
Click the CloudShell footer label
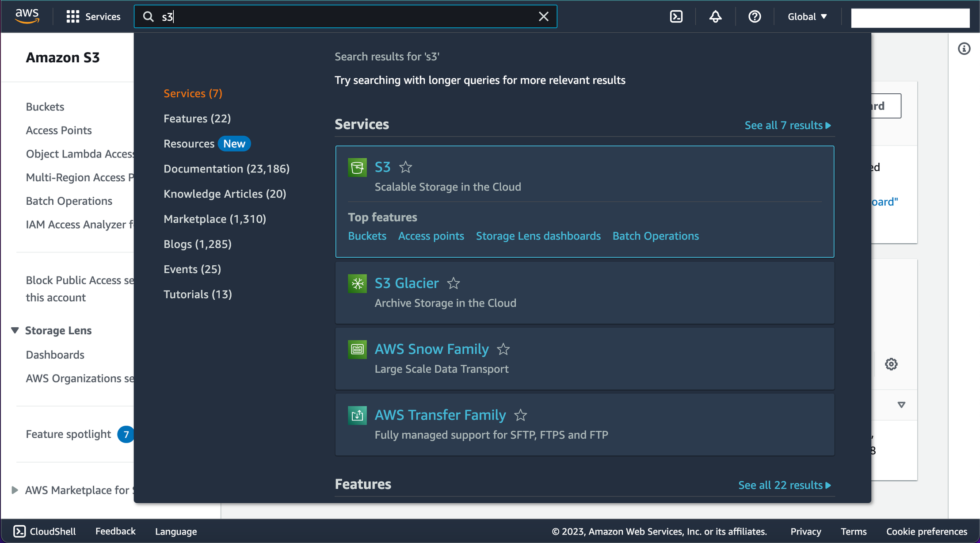click(x=53, y=532)
